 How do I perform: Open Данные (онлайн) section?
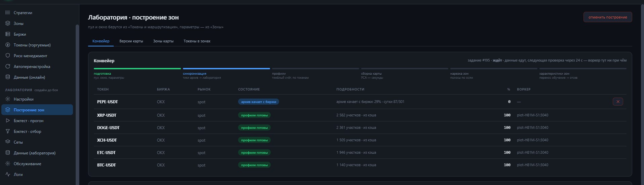pos(37,77)
